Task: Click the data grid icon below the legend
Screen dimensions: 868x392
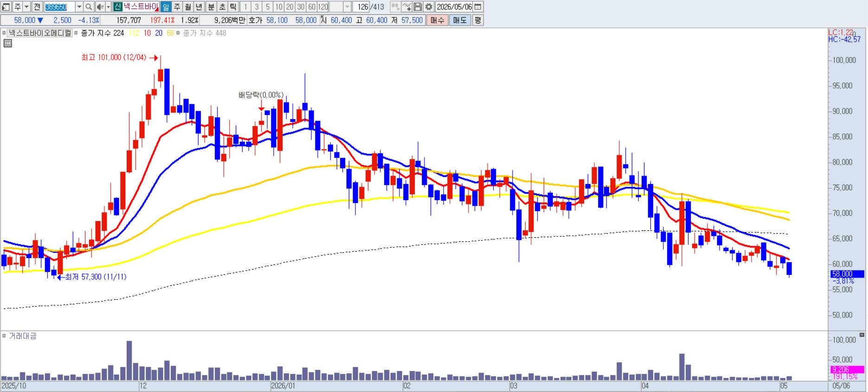Action: 7,43
